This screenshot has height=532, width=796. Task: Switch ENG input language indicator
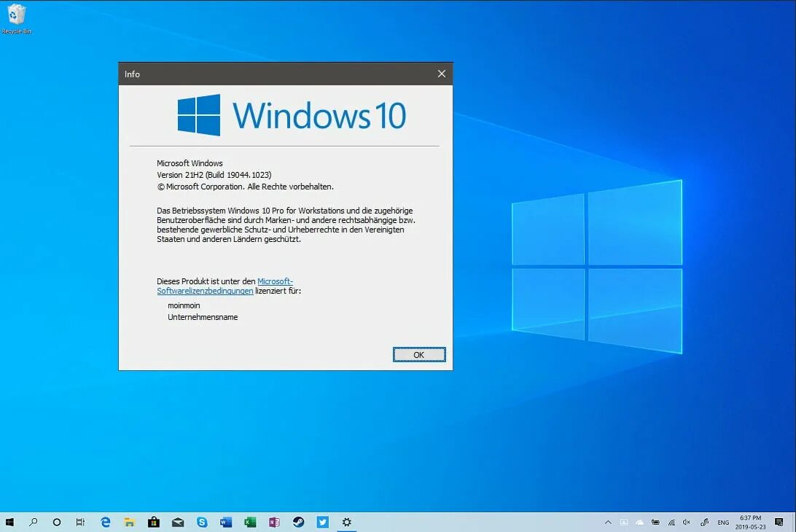coord(723,523)
